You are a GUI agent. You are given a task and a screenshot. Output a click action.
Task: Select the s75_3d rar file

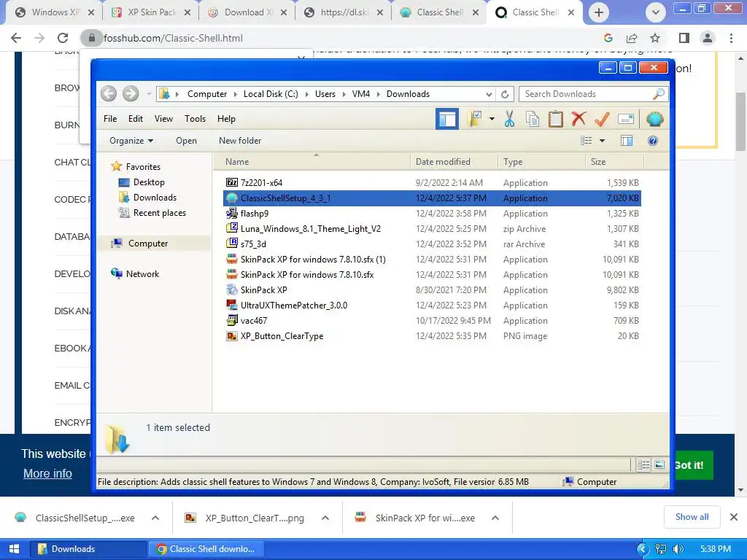click(432, 244)
